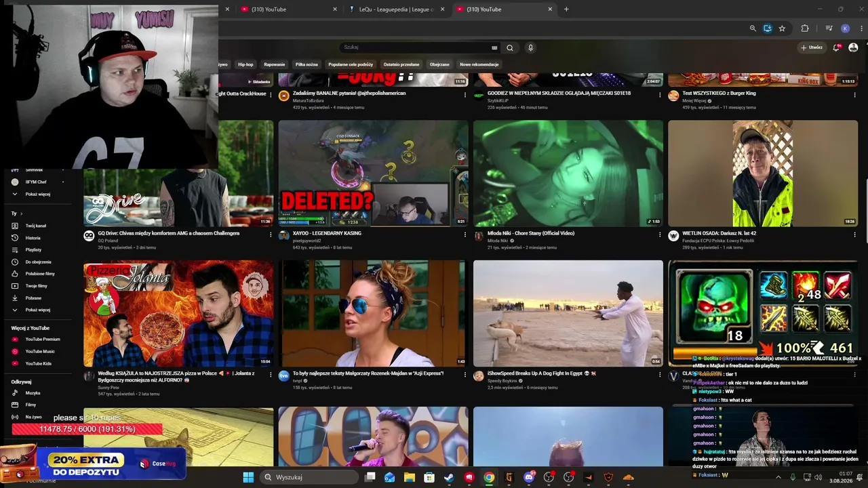Open Chrome zoom magnifier in address bar
The height and width of the screenshot is (488, 868).
[753, 28]
